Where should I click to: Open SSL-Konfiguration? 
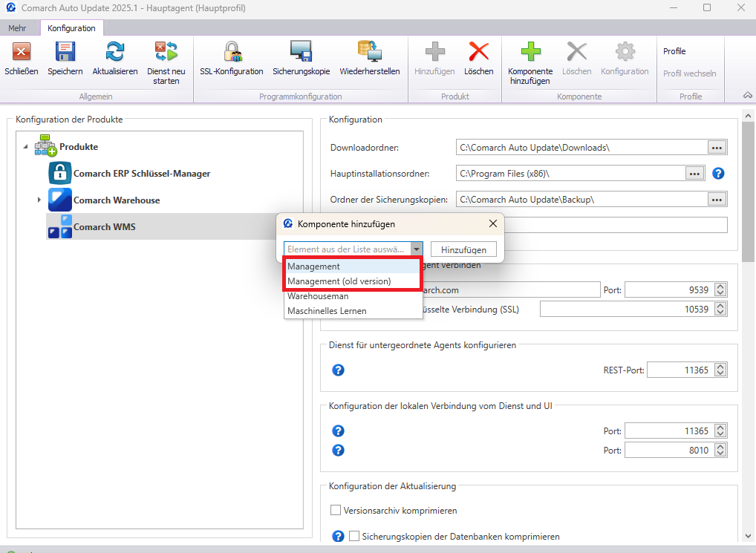(232, 51)
